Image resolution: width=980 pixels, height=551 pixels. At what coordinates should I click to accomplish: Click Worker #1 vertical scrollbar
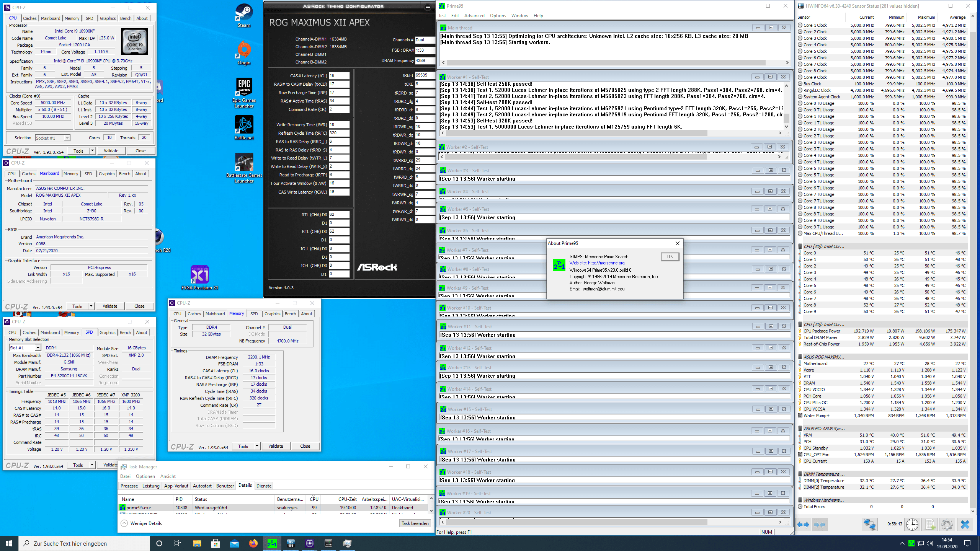click(x=786, y=106)
